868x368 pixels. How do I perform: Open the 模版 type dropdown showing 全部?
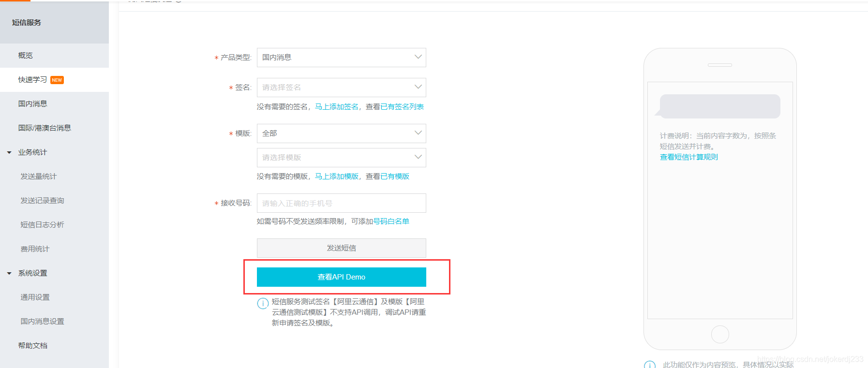pyautogui.click(x=342, y=133)
